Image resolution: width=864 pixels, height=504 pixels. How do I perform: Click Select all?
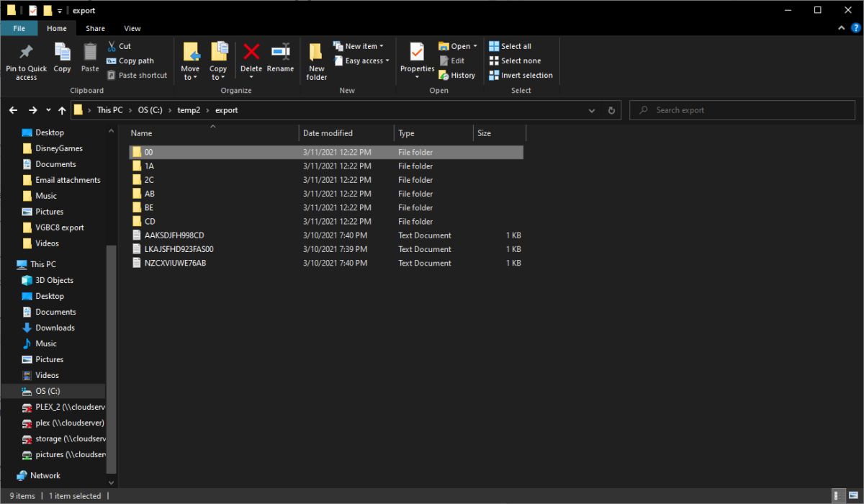510,46
